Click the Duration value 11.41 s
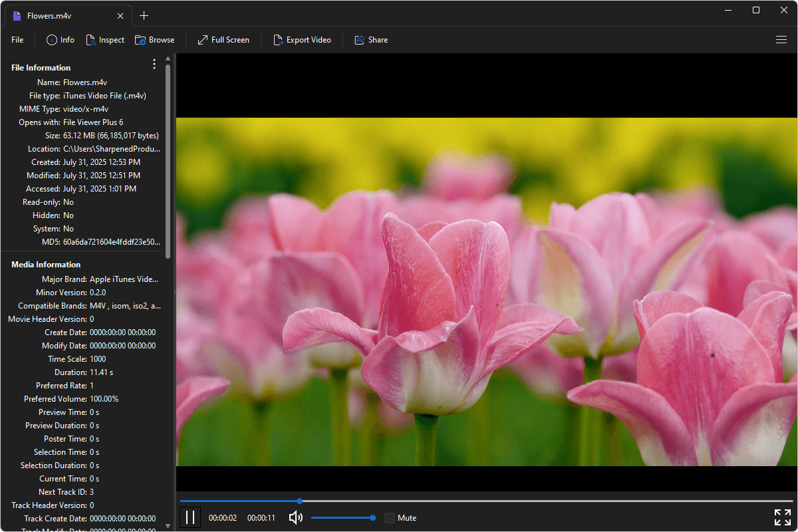 pos(101,372)
